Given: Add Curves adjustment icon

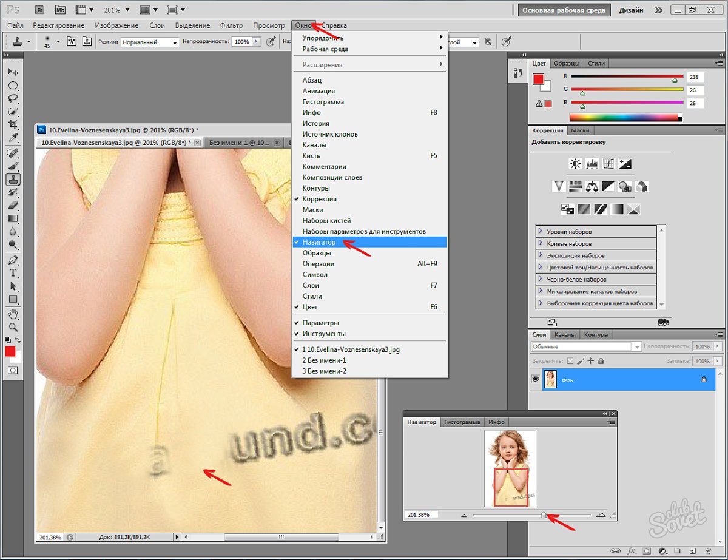Looking at the screenshot, I should (608, 164).
